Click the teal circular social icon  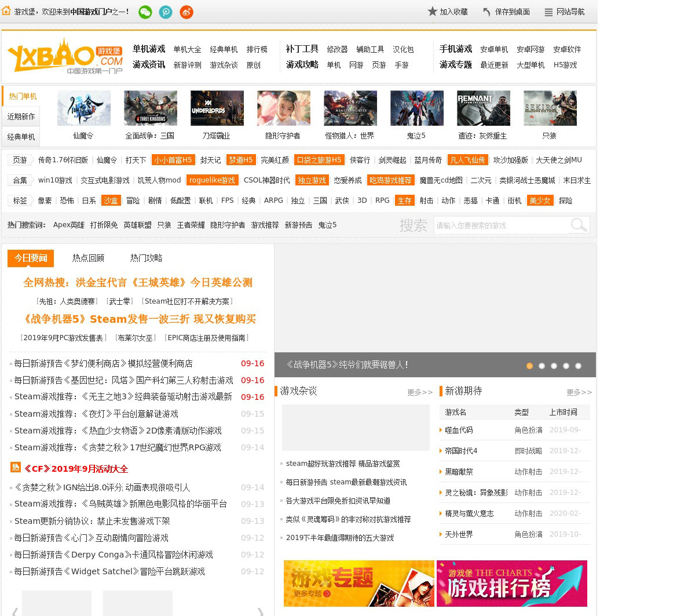(166, 12)
